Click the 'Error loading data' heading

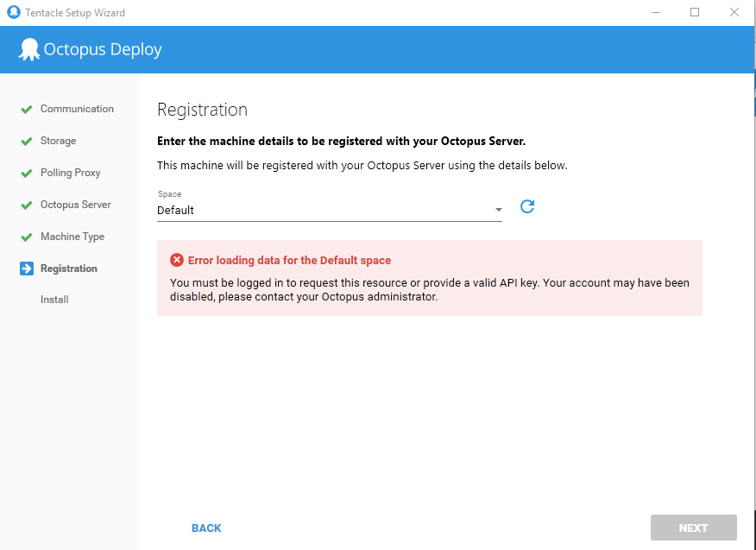coord(289,261)
